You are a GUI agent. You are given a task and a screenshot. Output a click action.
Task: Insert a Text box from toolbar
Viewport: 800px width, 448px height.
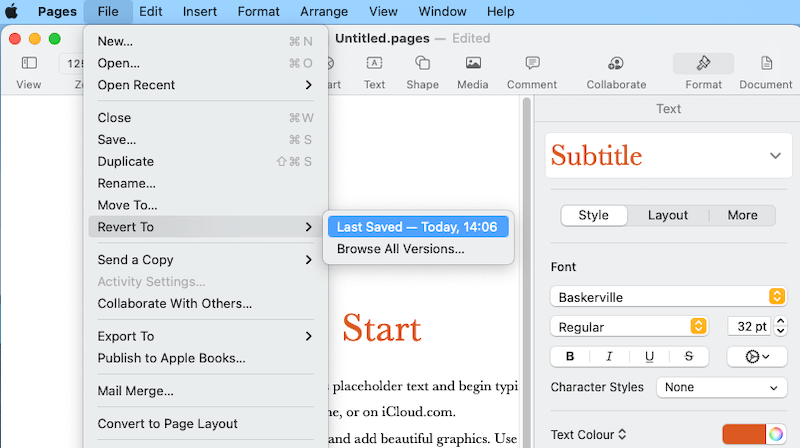pyautogui.click(x=374, y=63)
